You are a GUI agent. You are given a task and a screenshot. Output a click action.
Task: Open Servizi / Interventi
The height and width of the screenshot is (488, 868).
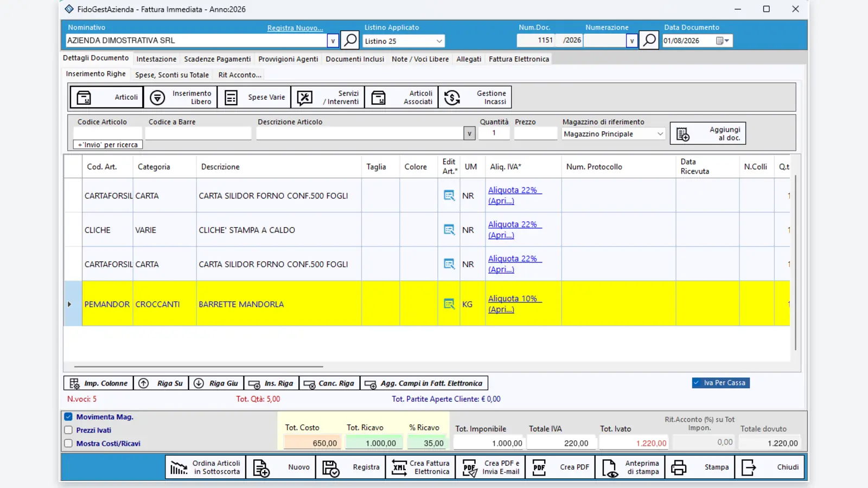pos(328,98)
